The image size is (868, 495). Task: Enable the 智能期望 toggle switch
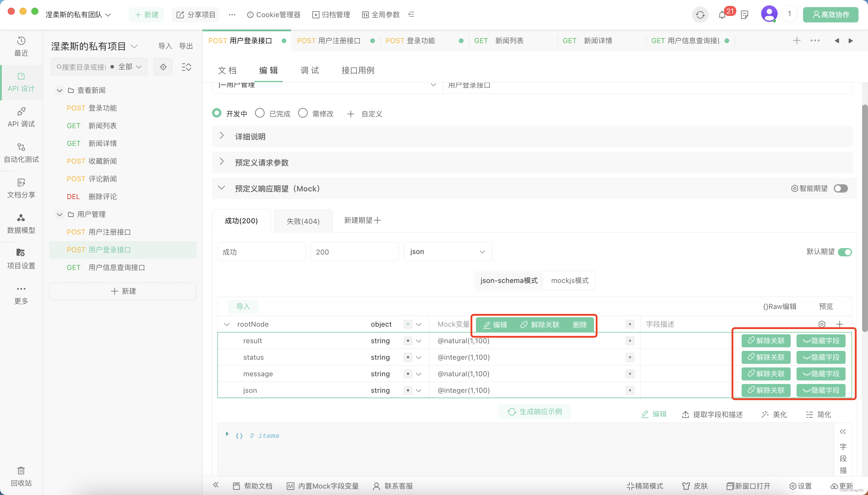[841, 188]
